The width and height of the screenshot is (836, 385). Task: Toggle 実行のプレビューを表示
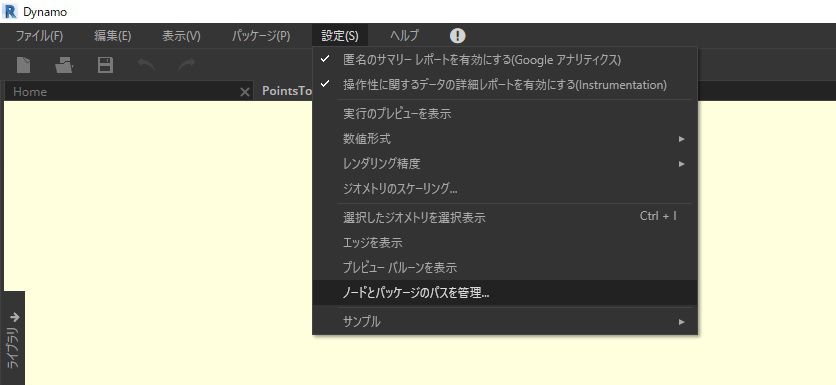coord(504,114)
